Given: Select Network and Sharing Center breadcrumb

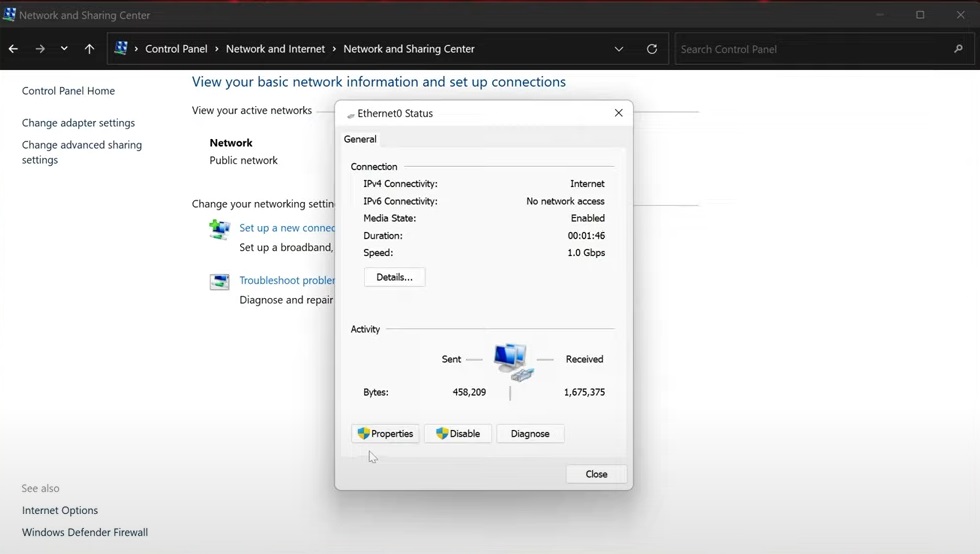Looking at the screenshot, I should pos(409,49).
